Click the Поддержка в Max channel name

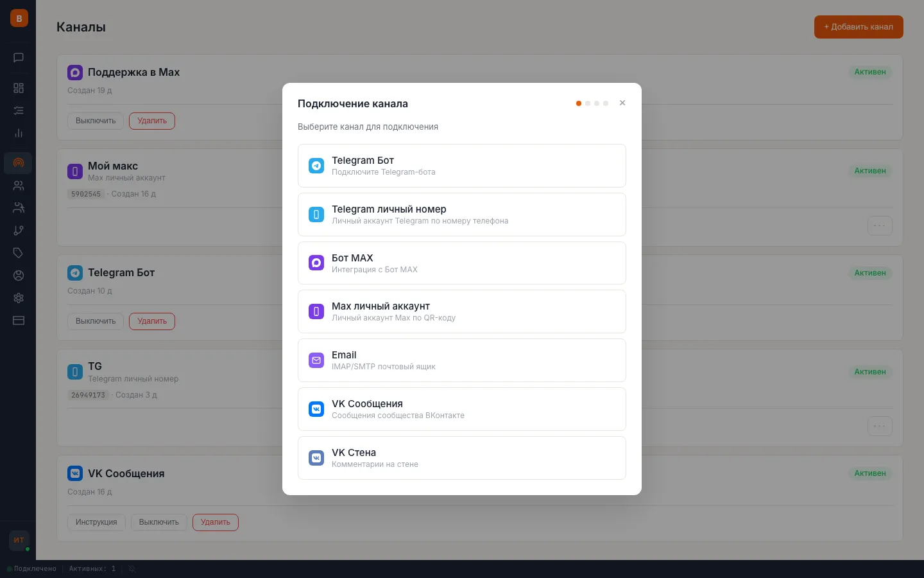click(x=133, y=73)
